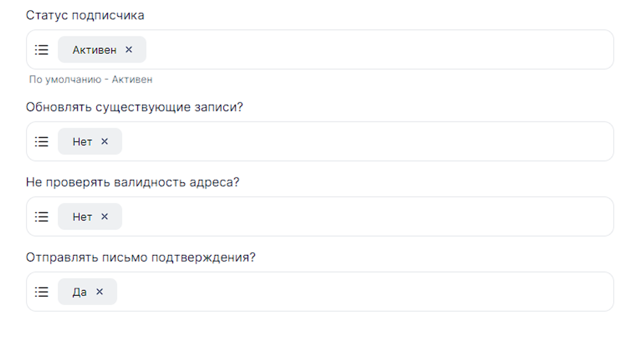The width and height of the screenshot is (644, 339).
Task: Remove Нет chip under Не проверять валидность адреса
Action: [105, 217]
